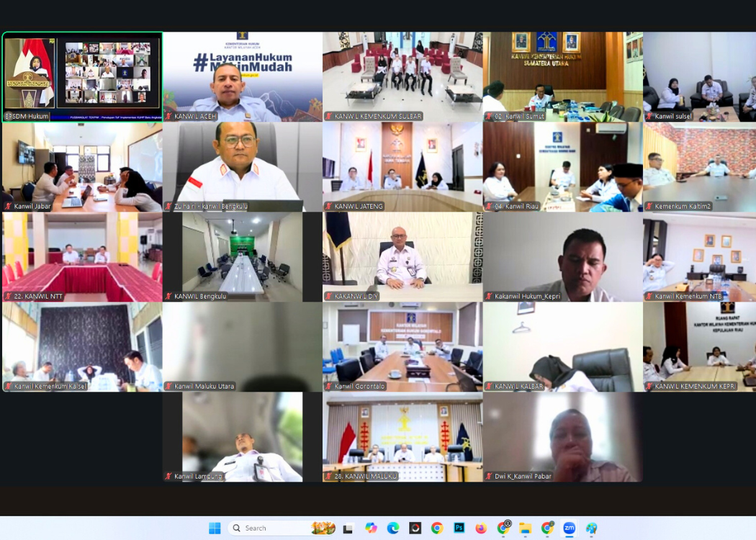This screenshot has height=540, width=756.
Task: Select the 22. KANWIL NTT video tile
Action: pos(81,256)
